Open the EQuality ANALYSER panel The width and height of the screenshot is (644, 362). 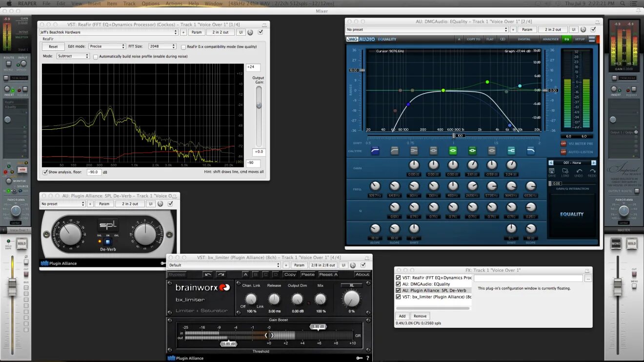tap(550, 39)
